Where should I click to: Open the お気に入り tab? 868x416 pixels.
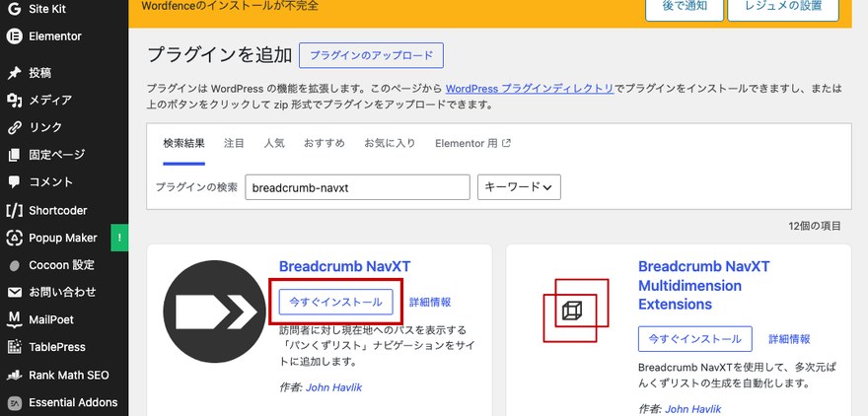390,143
